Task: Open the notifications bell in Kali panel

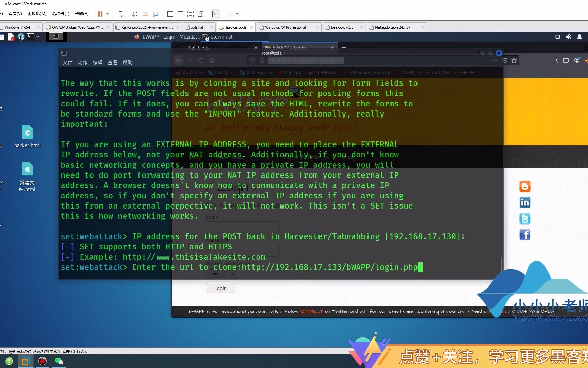Action: coord(579,37)
